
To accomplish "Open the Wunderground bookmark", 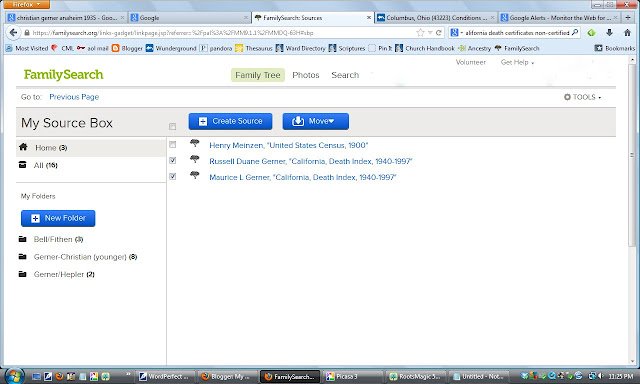I will [171, 48].
